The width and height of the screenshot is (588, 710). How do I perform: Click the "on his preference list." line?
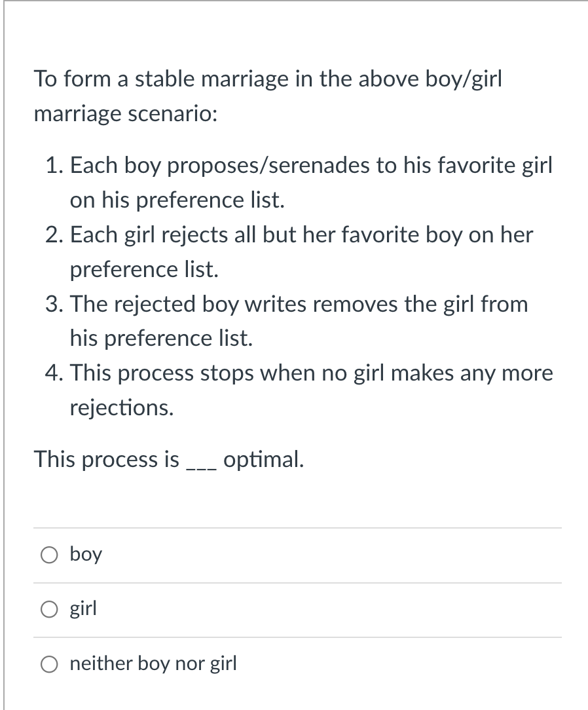[177, 200]
